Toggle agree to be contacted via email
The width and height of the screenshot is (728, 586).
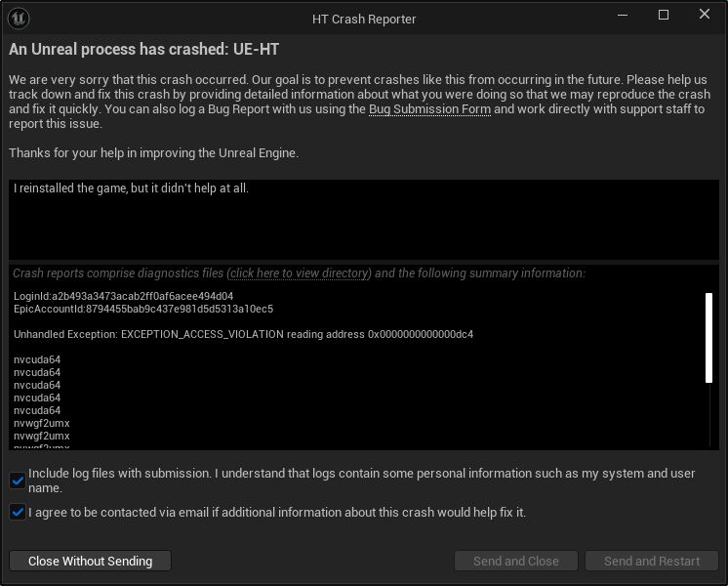pyautogui.click(x=18, y=512)
